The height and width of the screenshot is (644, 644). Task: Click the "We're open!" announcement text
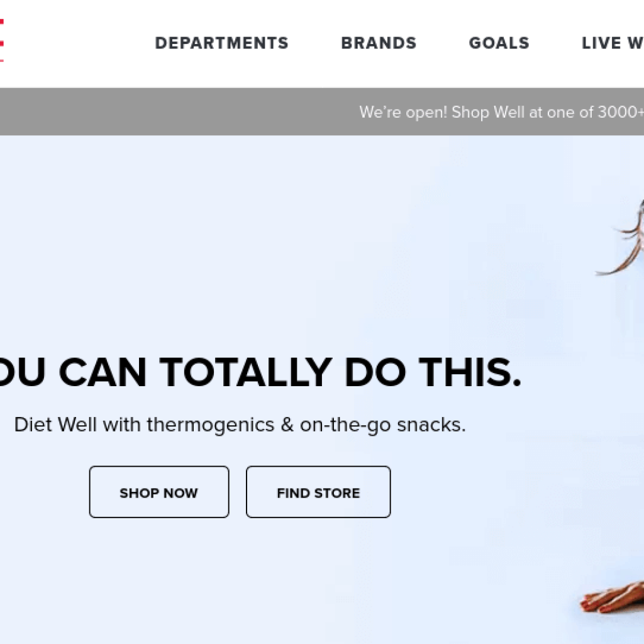[x=403, y=112]
